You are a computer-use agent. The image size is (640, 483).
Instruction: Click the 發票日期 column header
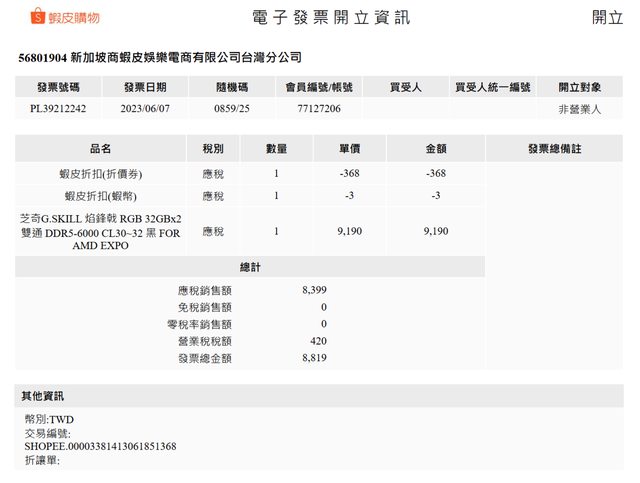(x=145, y=88)
